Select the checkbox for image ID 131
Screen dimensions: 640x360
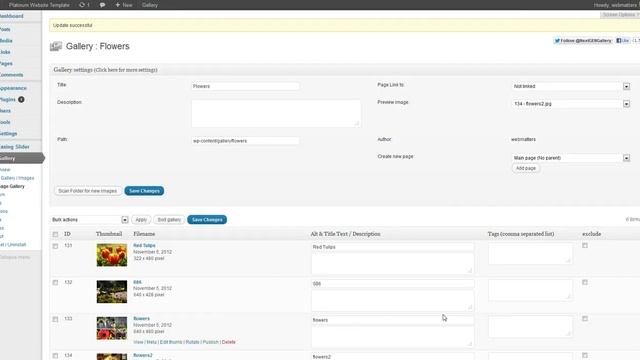coord(56,246)
